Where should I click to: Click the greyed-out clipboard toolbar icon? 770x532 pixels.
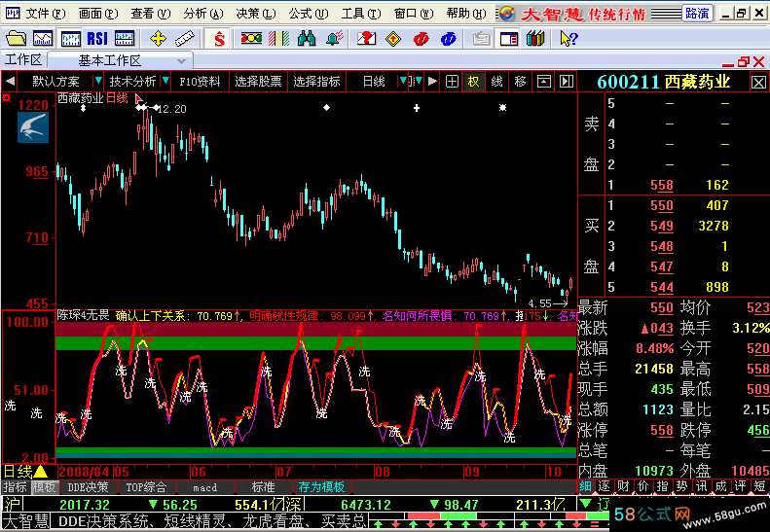tap(482, 38)
